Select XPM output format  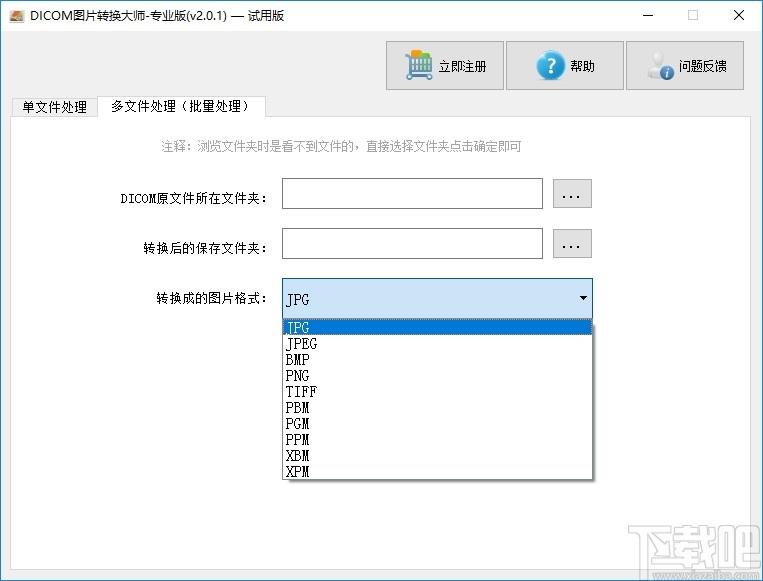tap(437, 472)
